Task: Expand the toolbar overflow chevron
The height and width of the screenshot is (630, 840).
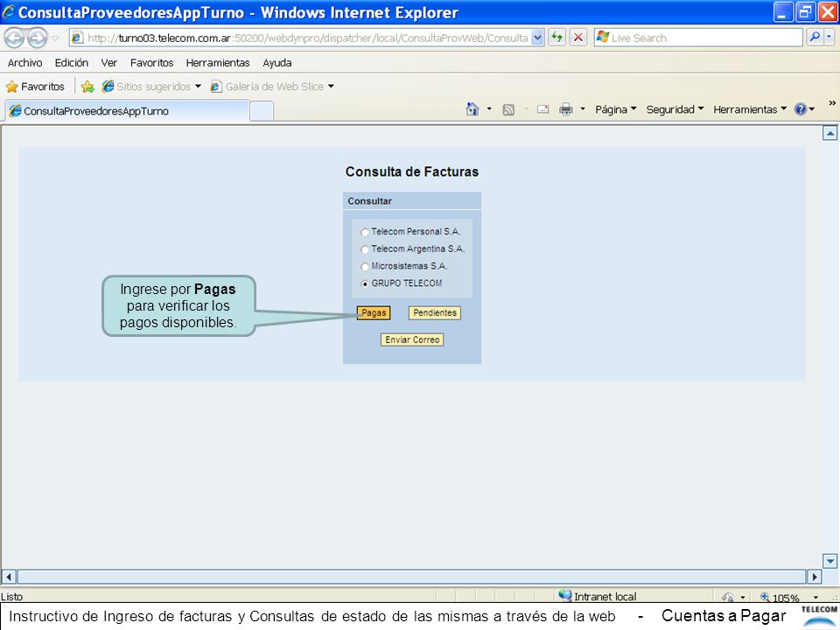Action: tap(832, 103)
